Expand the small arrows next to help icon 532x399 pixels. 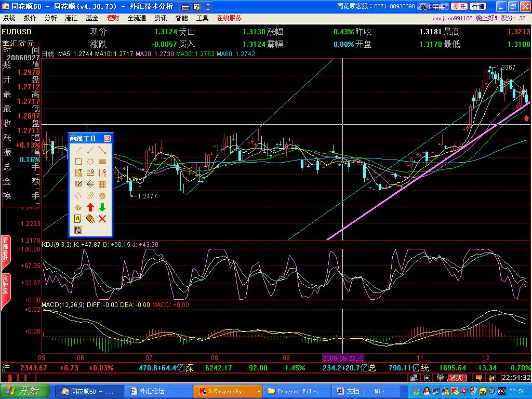[x=208, y=7]
